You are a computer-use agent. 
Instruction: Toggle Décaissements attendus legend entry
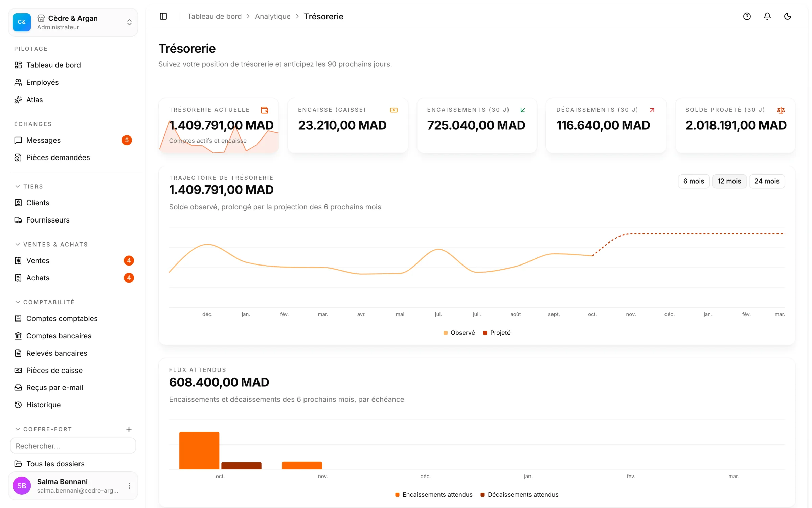pos(519,495)
